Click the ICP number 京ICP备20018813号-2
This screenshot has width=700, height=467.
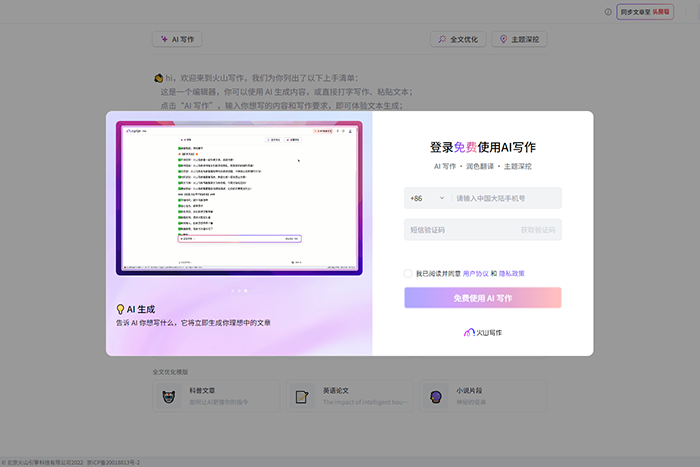(x=113, y=463)
